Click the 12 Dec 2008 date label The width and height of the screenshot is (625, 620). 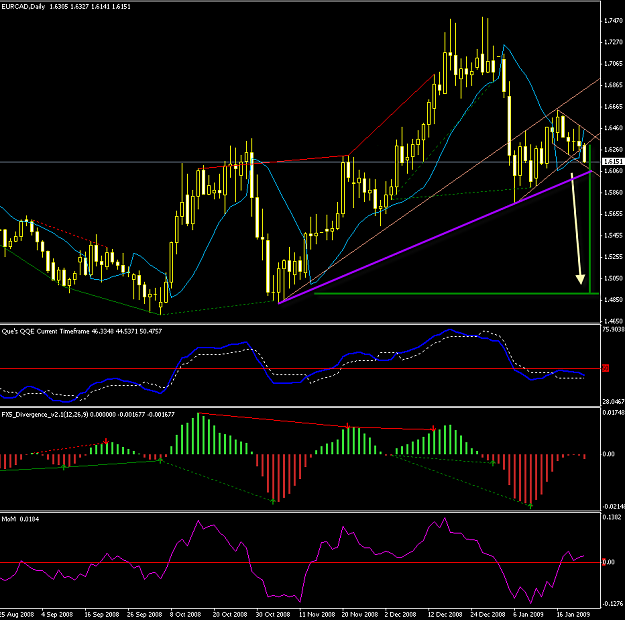445,614
